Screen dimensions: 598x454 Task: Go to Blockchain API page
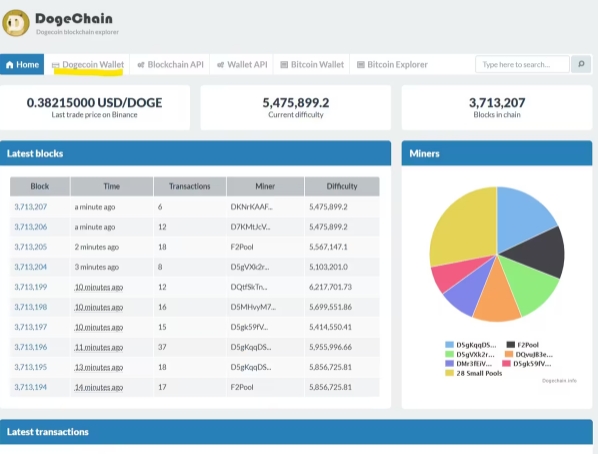click(170, 64)
